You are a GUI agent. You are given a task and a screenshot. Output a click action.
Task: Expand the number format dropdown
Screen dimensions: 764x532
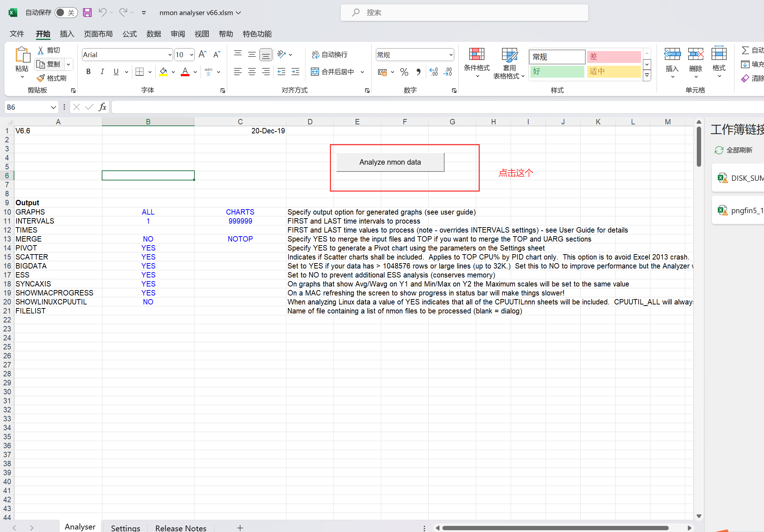pyautogui.click(x=451, y=55)
